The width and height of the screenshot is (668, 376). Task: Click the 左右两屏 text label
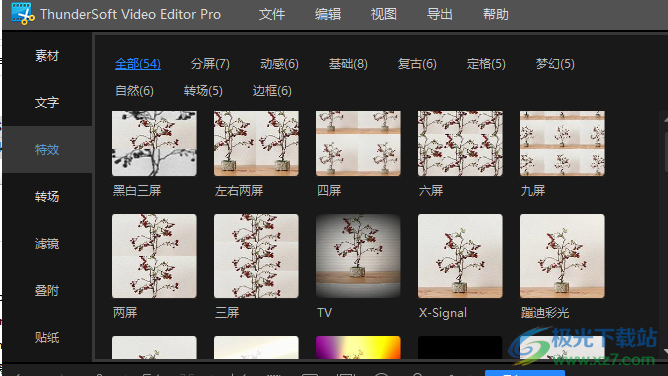[x=239, y=191]
